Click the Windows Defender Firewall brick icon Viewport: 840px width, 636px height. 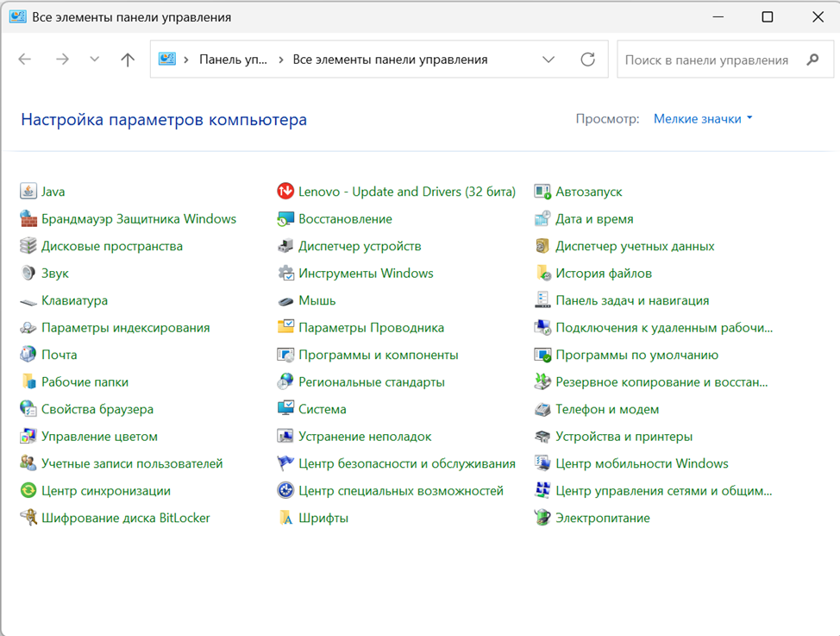pyautogui.click(x=28, y=218)
